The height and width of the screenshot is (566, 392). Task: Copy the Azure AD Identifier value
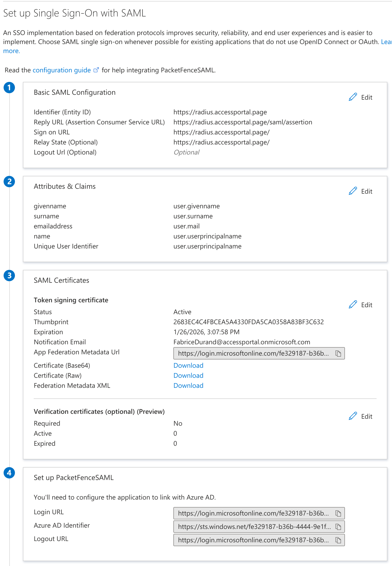(338, 527)
